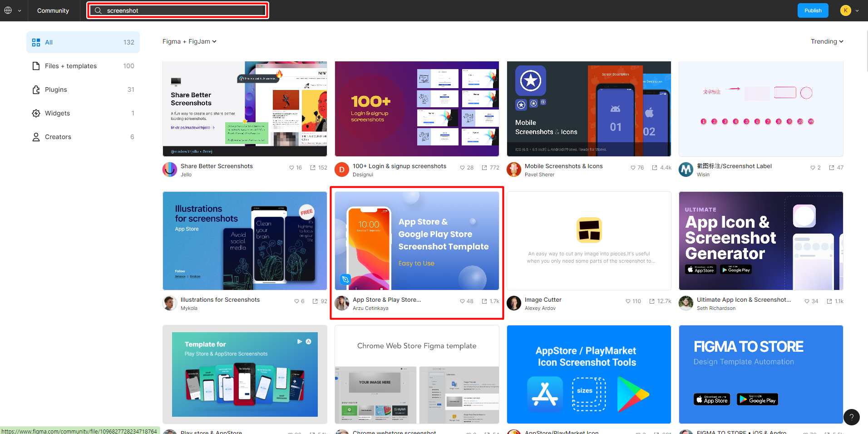Screen dimensions: 868x434
Task: Like Mobile Screenshots & Icons heart icon
Action: (633, 168)
